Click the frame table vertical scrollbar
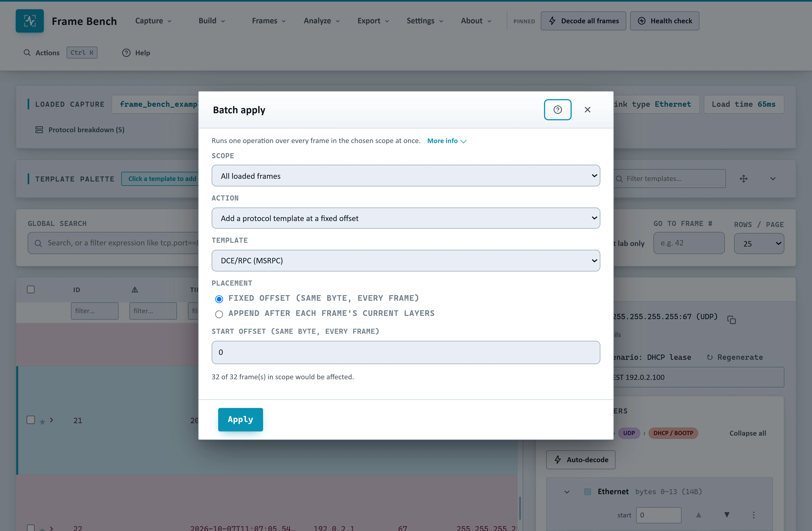This screenshot has width=812, height=531. pos(520,508)
